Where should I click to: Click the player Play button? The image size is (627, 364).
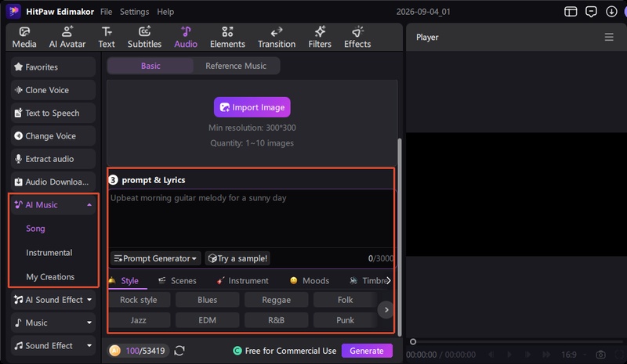[x=509, y=355]
